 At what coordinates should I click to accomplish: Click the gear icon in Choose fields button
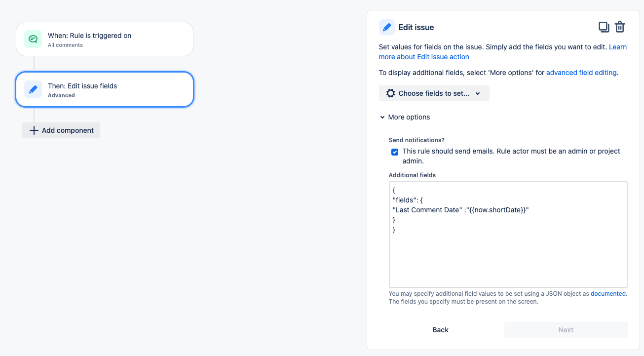pyautogui.click(x=391, y=93)
